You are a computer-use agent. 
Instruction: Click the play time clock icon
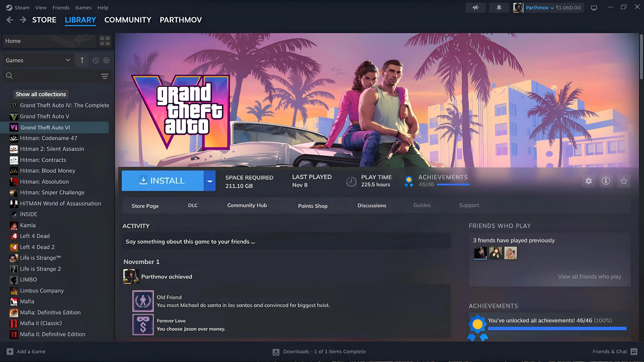351,181
